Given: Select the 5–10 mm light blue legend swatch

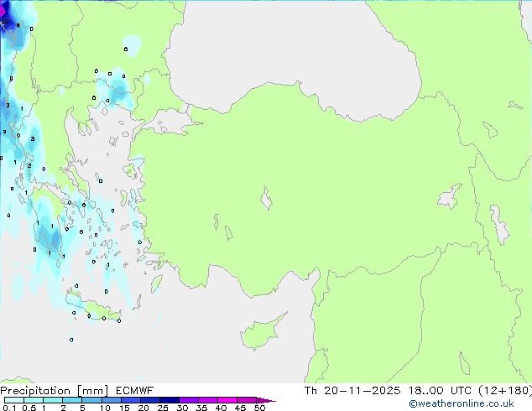Looking at the screenshot, I should point(92,400).
